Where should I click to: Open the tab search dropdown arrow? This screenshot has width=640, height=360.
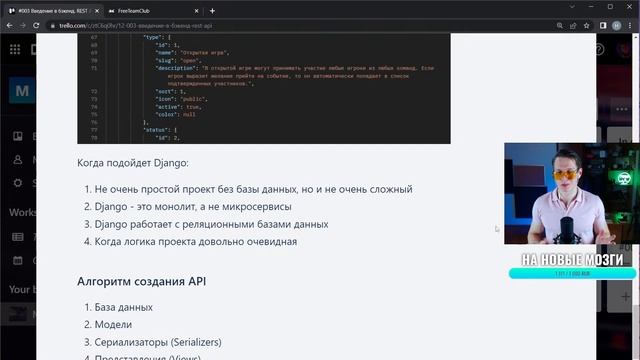coord(572,7)
